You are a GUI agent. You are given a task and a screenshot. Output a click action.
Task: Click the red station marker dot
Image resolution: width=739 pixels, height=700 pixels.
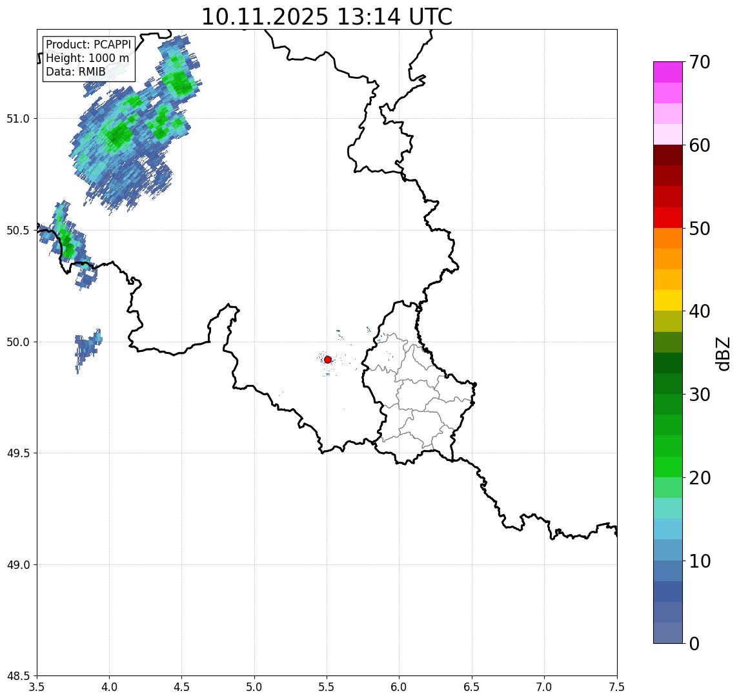pyautogui.click(x=328, y=360)
